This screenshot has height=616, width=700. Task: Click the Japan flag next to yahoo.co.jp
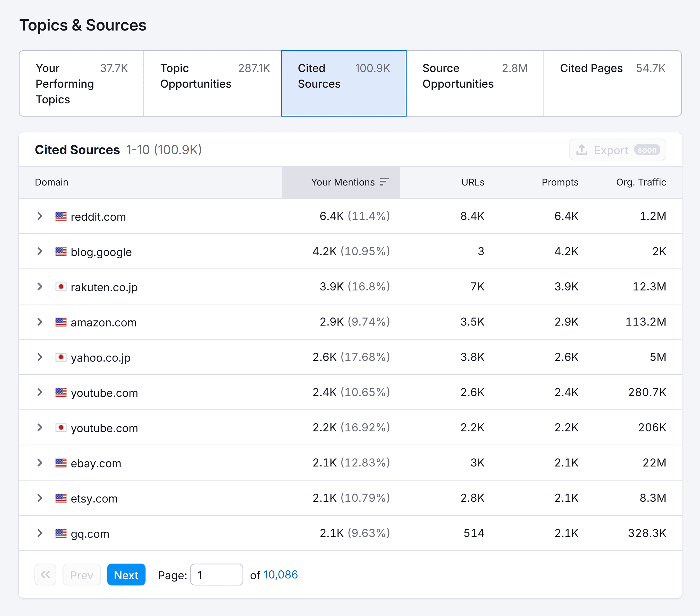coord(61,357)
